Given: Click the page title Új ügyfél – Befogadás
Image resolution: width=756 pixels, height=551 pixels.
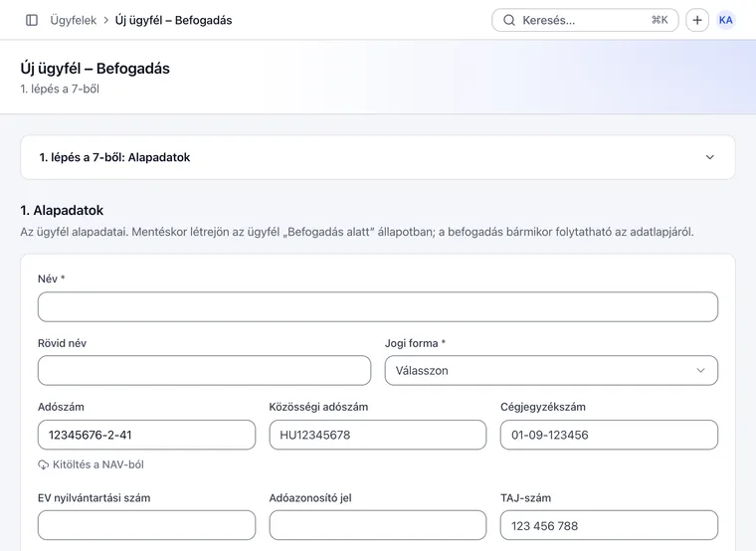Looking at the screenshot, I should 94,69.
